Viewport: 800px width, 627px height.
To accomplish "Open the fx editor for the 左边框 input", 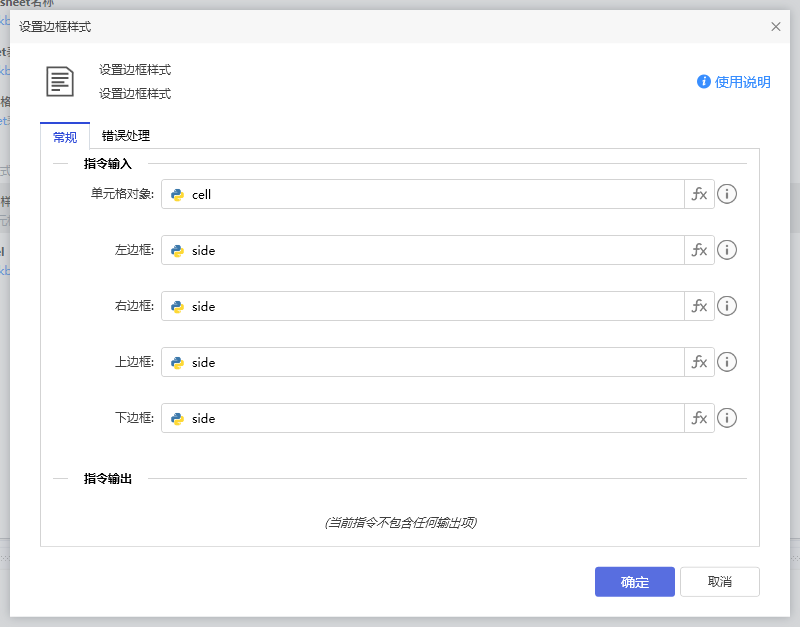I will (699, 250).
